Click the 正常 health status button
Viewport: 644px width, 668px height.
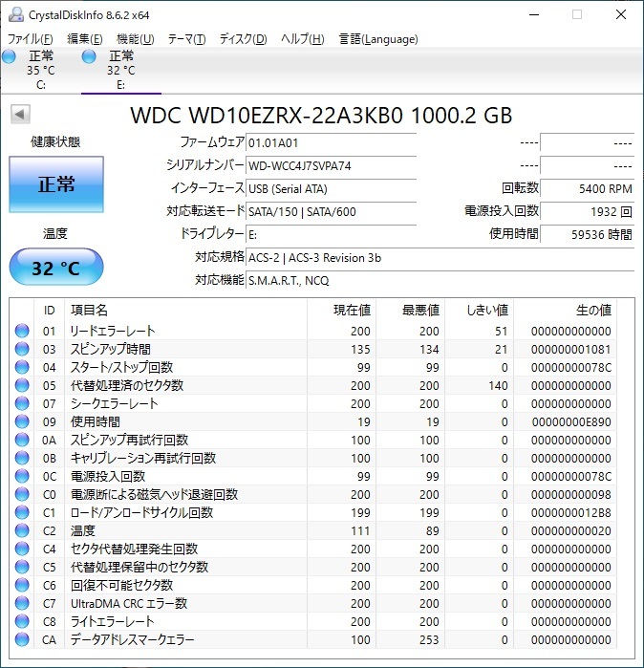56,184
